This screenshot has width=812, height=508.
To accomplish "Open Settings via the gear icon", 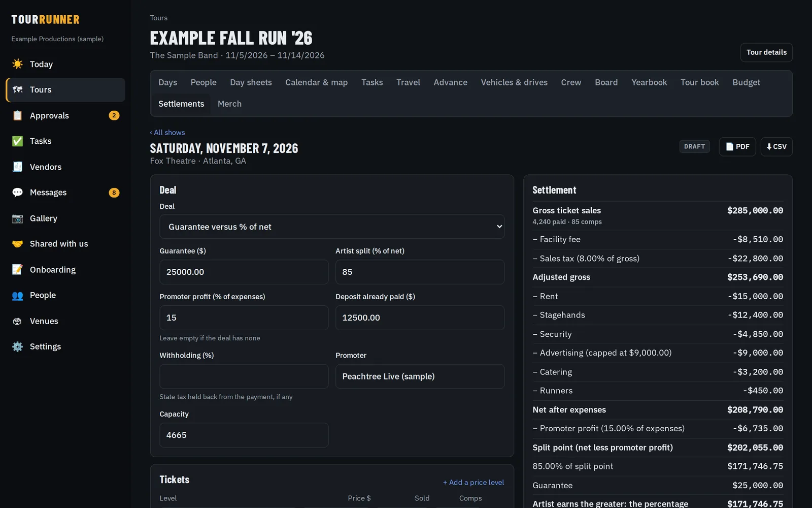I will click(17, 346).
